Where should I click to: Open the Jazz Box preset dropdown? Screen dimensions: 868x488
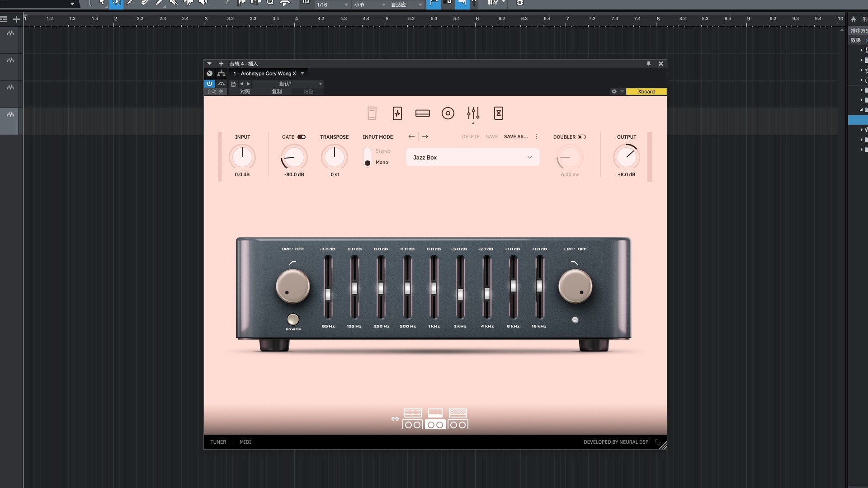point(472,157)
